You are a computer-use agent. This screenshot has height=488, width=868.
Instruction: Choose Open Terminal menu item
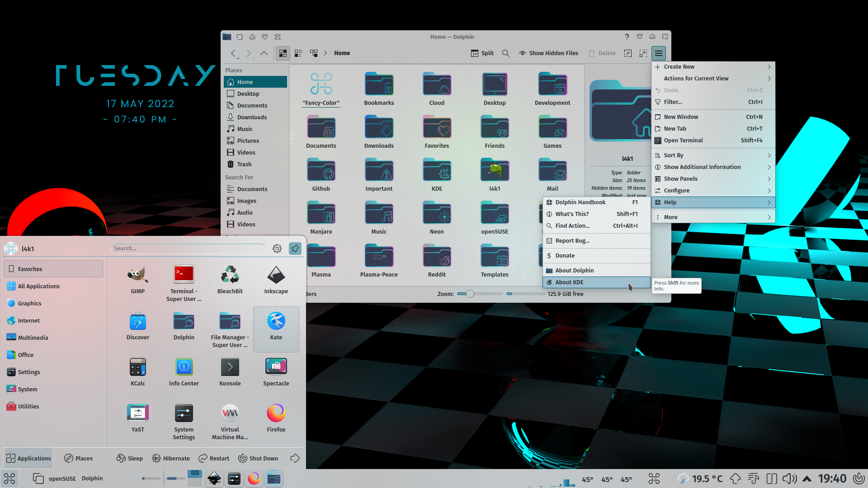[x=713, y=141]
